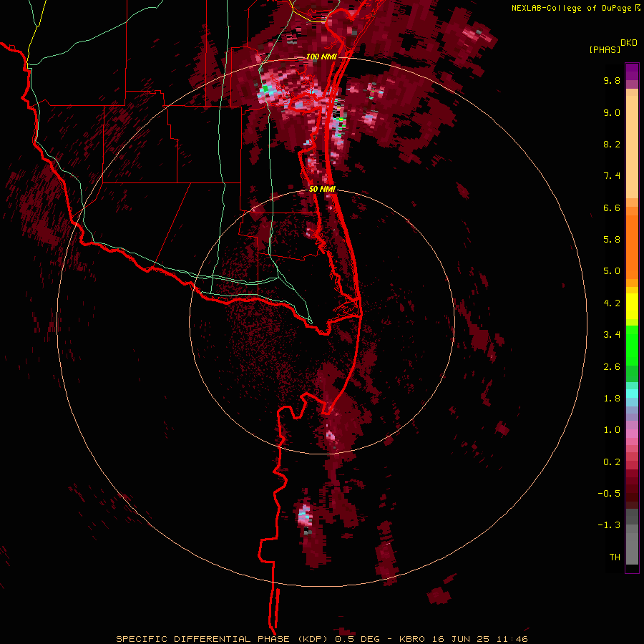Click the -1.3 value on the color scale
The height and width of the screenshot is (644, 644).
(x=609, y=525)
